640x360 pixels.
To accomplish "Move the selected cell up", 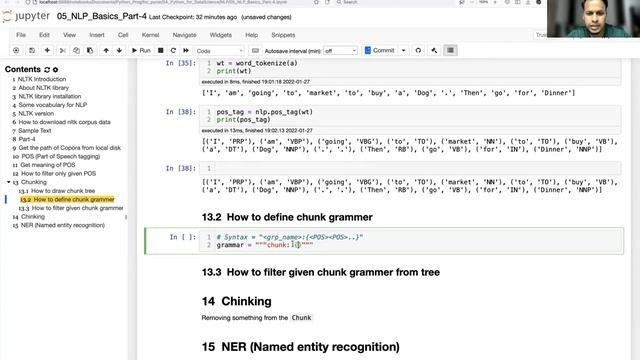I will point(106,51).
